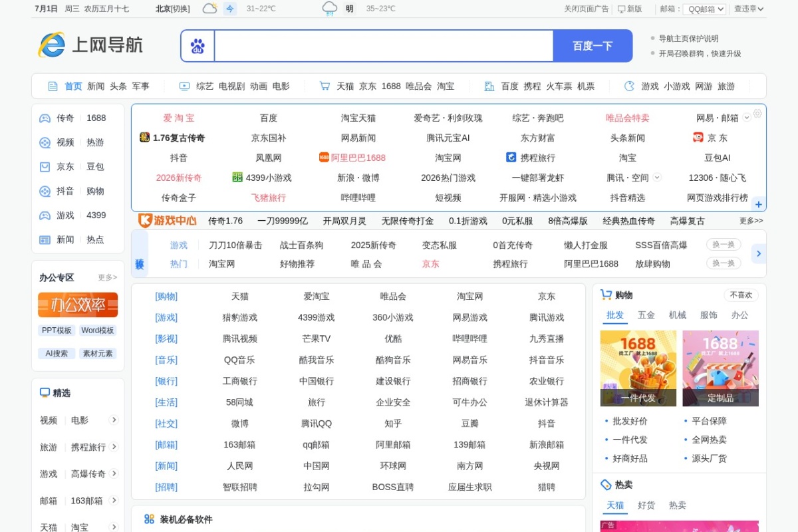Switch to the 服饰 shopping tab
The image size is (798, 532).
(x=709, y=315)
